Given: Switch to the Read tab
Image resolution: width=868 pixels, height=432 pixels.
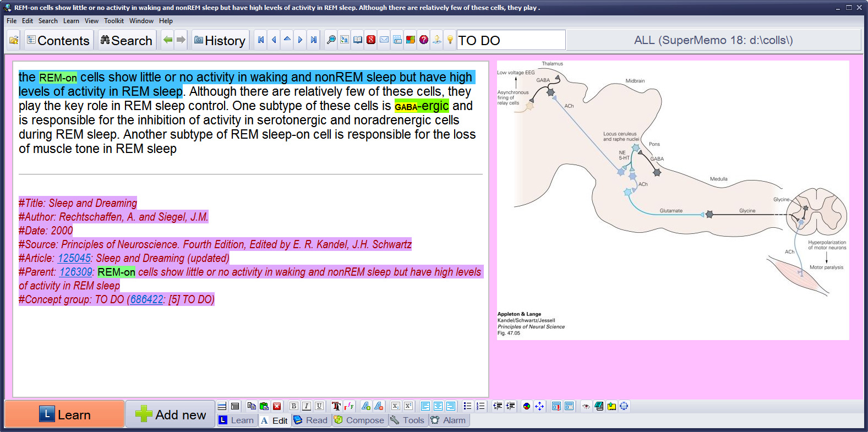Looking at the screenshot, I should point(311,420).
